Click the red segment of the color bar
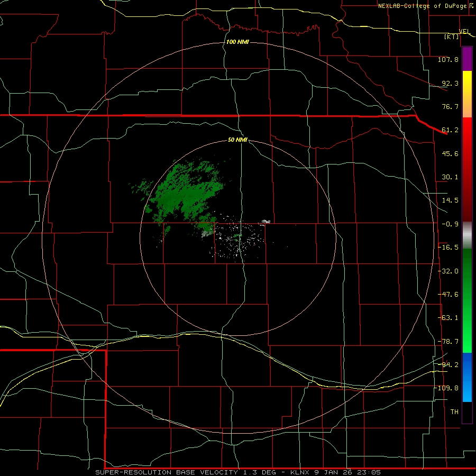 [x=467, y=169]
